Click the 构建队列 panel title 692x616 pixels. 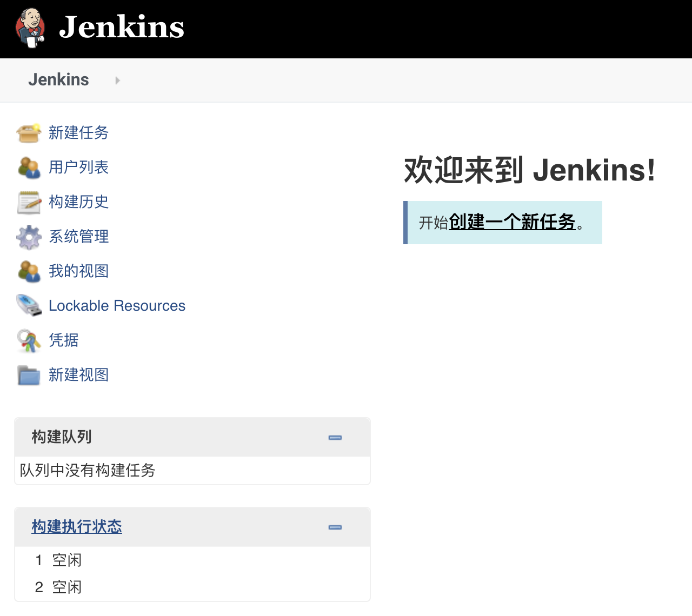pos(62,437)
